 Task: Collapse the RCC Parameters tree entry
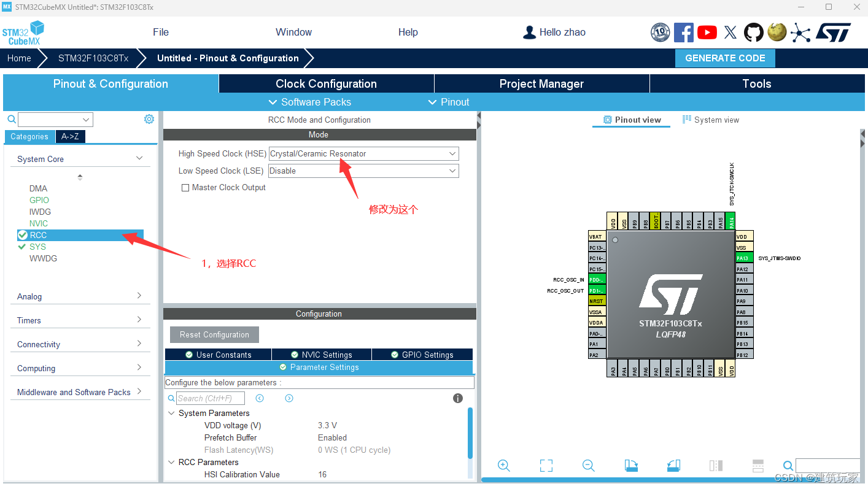tap(172, 462)
